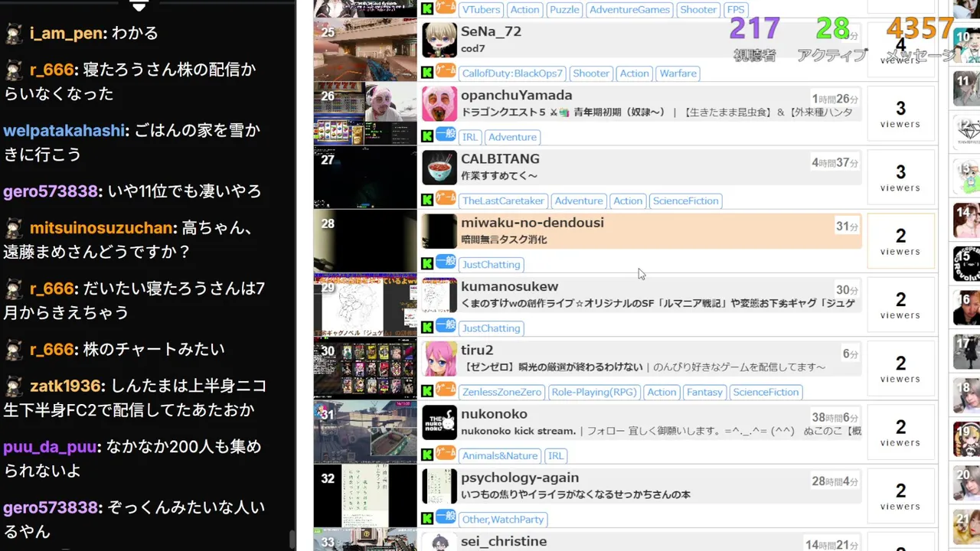980x551 pixels.
Task: Click the blue 一般 badge in miwaku-no-dendousi row
Action: 446,262
